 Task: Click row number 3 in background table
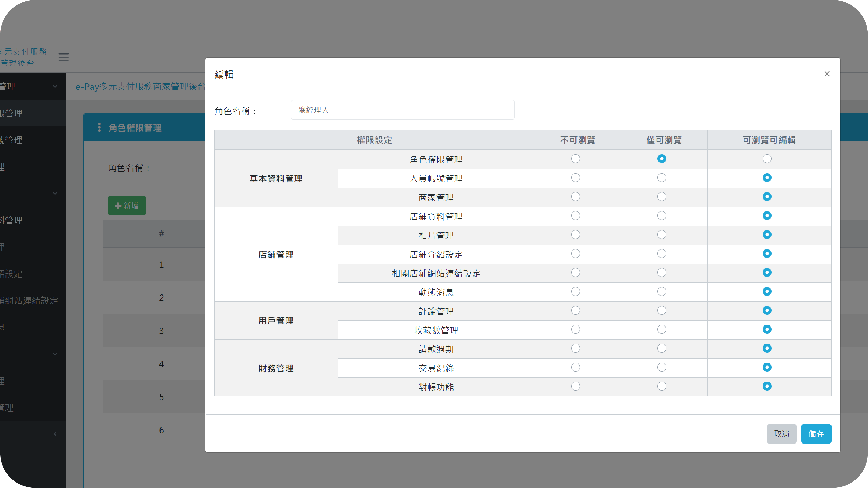coord(161,331)
